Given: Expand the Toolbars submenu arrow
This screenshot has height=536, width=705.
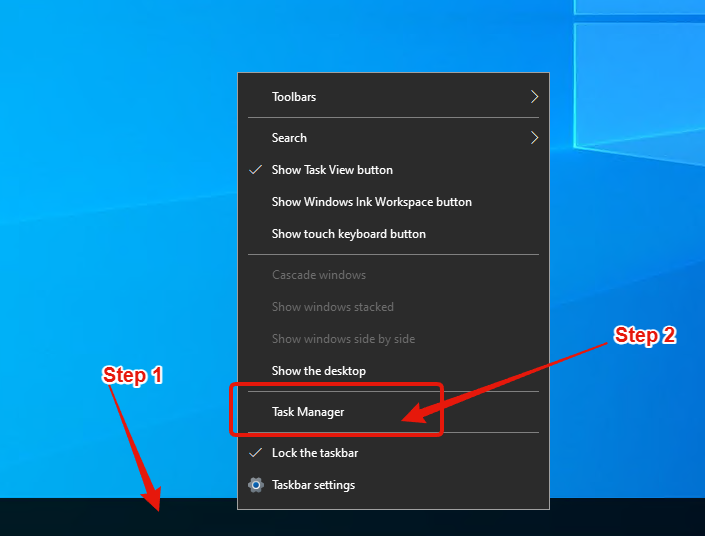Looking at the screenshot, I should coord(534,97).
